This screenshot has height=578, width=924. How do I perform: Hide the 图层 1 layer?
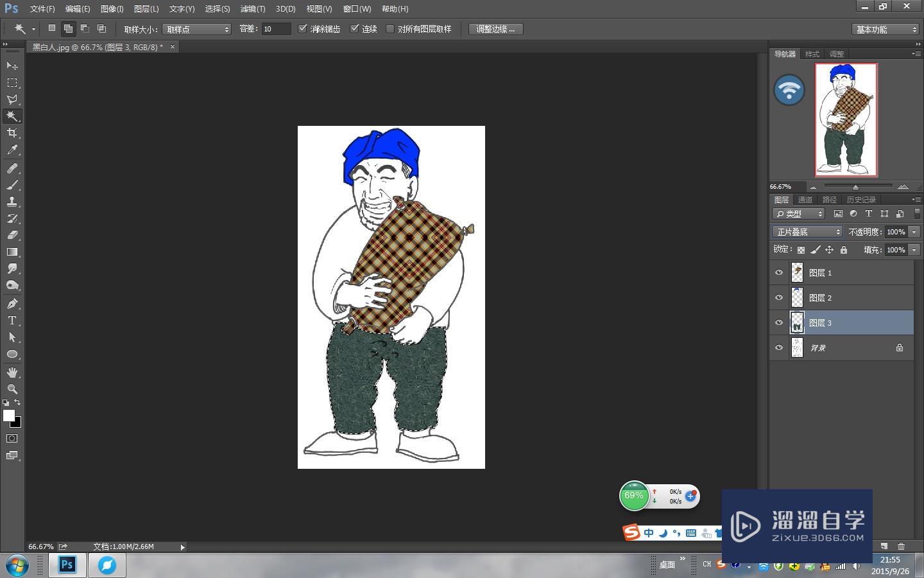779,272
